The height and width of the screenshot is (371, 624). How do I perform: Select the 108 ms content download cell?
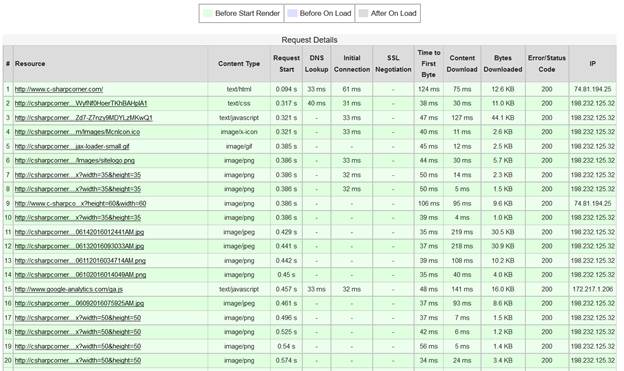pos(462,261)
